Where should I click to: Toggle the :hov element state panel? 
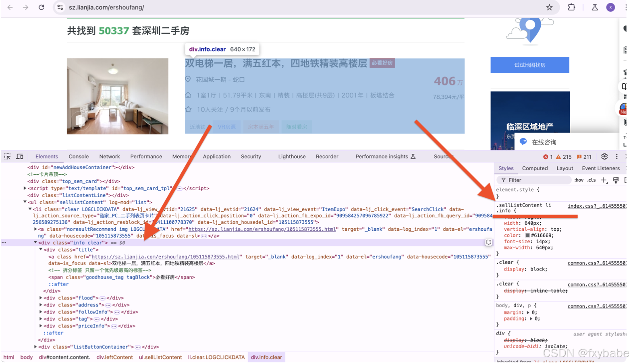click(579, 180)
